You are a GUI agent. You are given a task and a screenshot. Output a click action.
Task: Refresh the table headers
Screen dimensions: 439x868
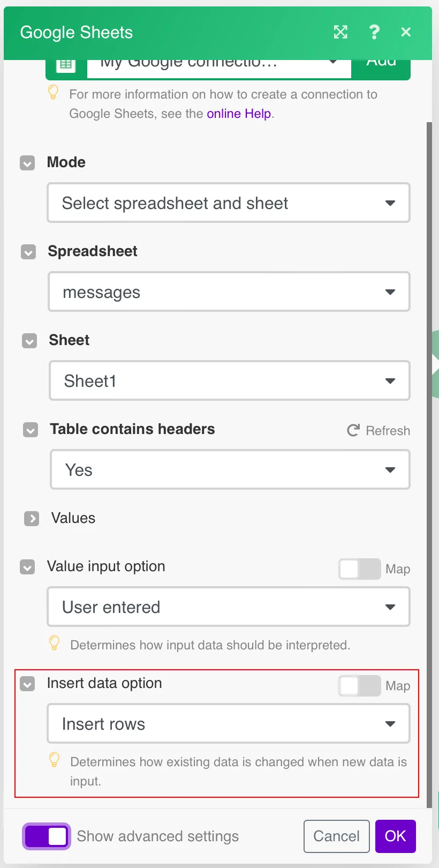tap(379, 431)
